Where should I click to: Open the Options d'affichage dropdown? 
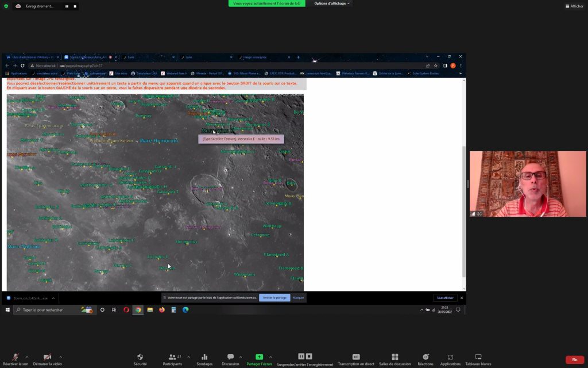point(332,3)
